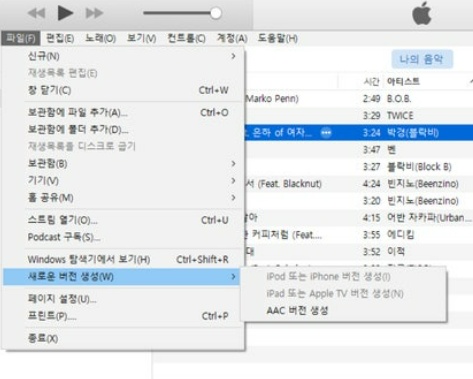Open the 노래(O) menu
The image size is (473, 379).
tap(100, 38)
